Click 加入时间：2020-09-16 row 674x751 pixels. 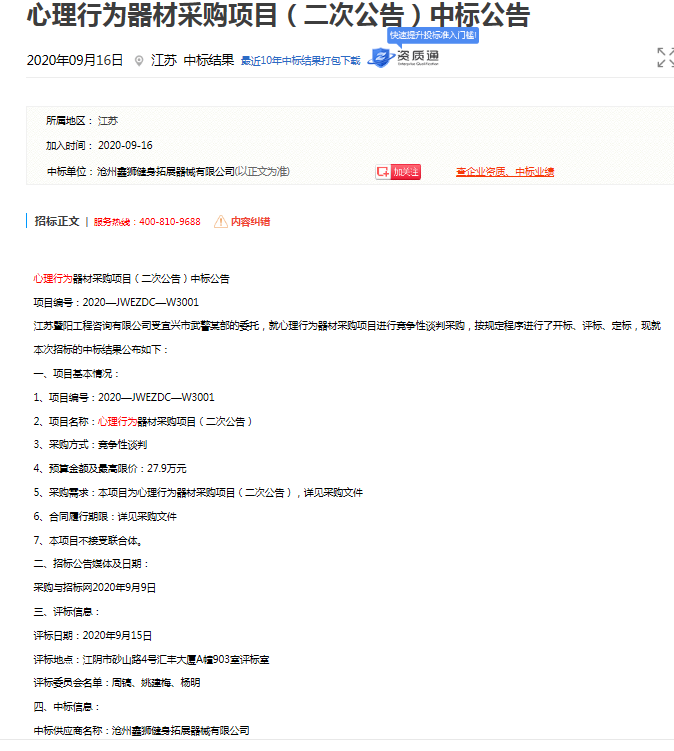point(99,145)
